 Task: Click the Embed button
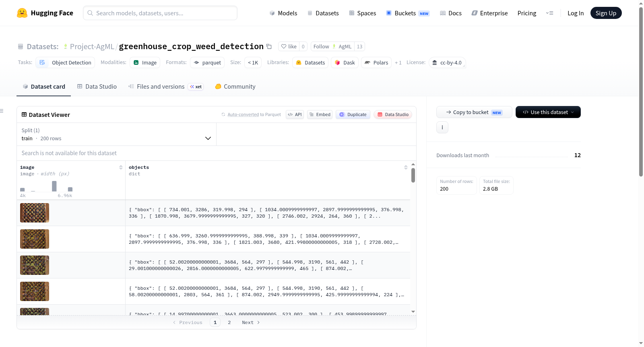(320, 114)
